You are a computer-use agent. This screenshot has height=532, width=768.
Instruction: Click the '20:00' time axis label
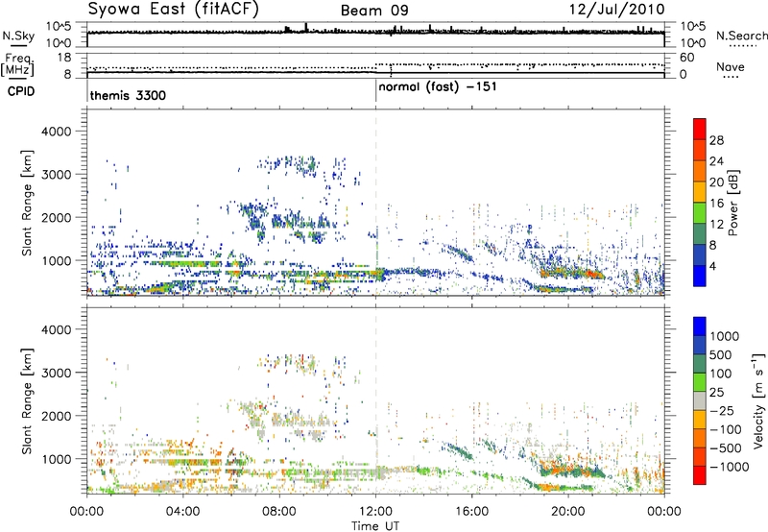pos(568,512)
